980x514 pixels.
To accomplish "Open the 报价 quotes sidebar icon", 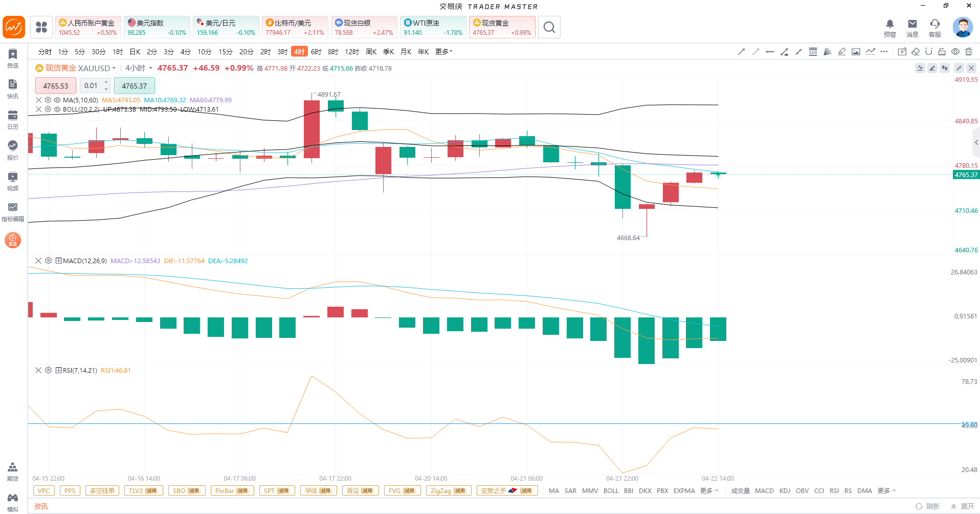I will [13, 150].
